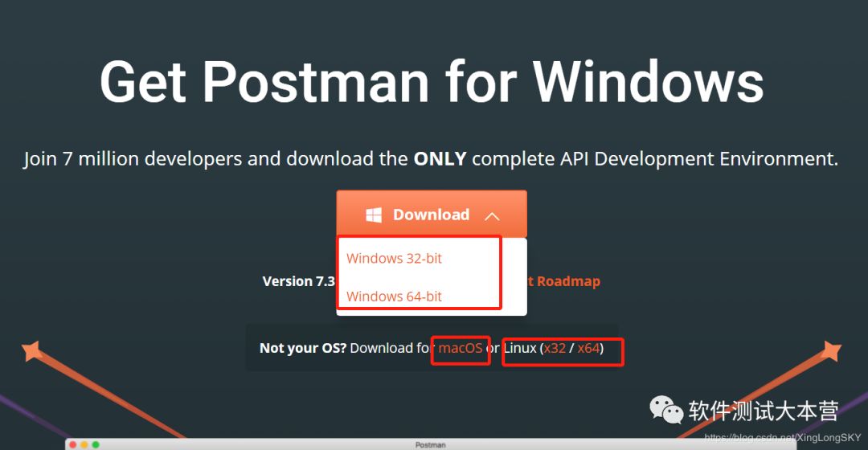Click the Version 7.3 text
The width and height of the screenshot is (868, 450).
(x=299, y=281)
